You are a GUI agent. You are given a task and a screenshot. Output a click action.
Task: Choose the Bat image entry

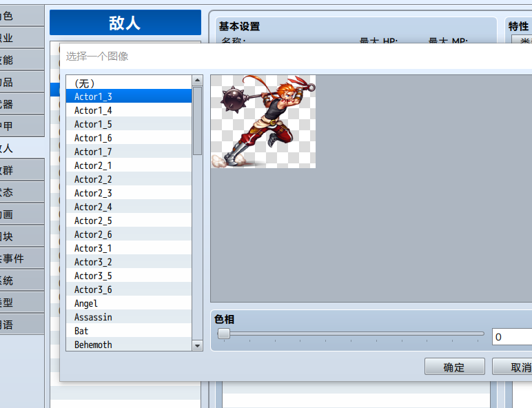click(x=129, y=331)
